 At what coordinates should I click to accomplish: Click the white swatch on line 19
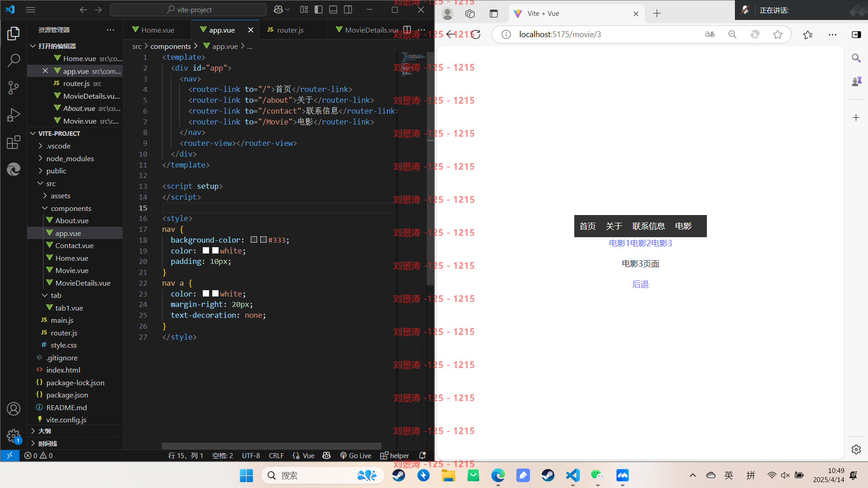pyautogui.click(x=215, y=251)
